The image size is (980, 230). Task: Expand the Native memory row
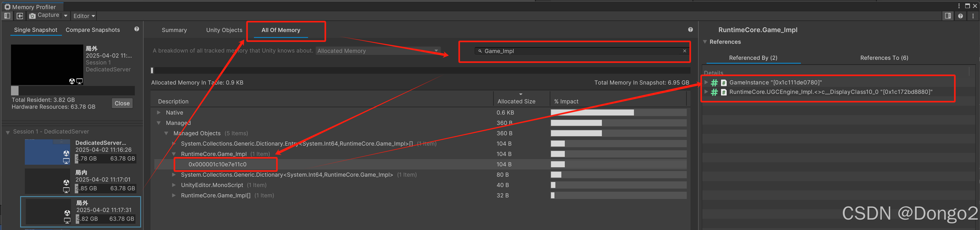159,112
